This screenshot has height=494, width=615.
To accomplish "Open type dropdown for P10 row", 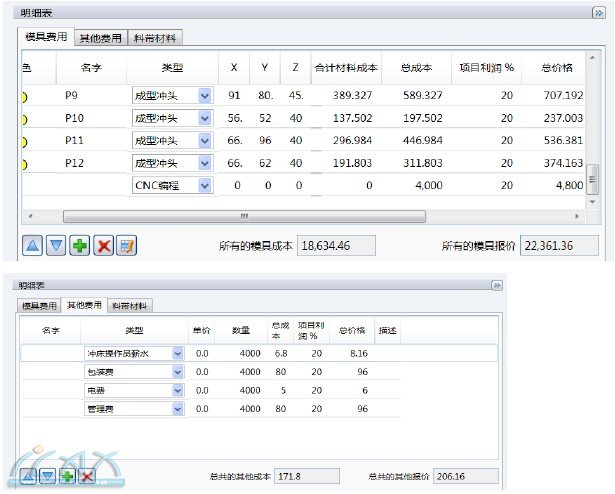I will 205,118.
